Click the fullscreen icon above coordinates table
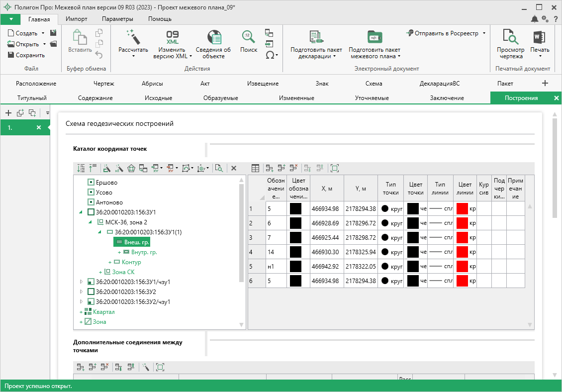This screenshot has height=392, width=562. [335, 168]
